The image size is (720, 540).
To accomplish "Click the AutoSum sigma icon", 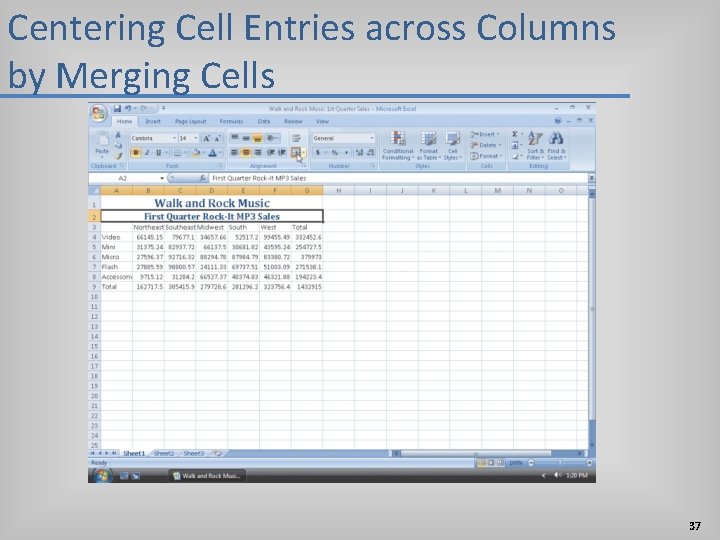I will pos(515,134).
